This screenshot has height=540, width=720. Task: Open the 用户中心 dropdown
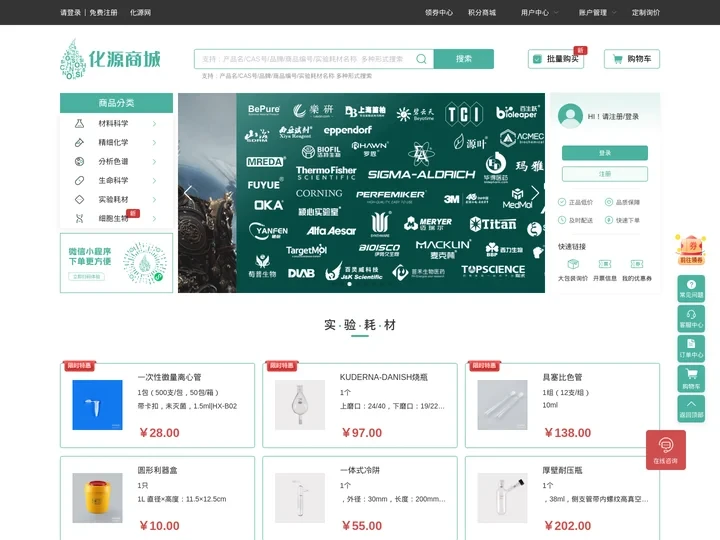(x=539, y=12)
